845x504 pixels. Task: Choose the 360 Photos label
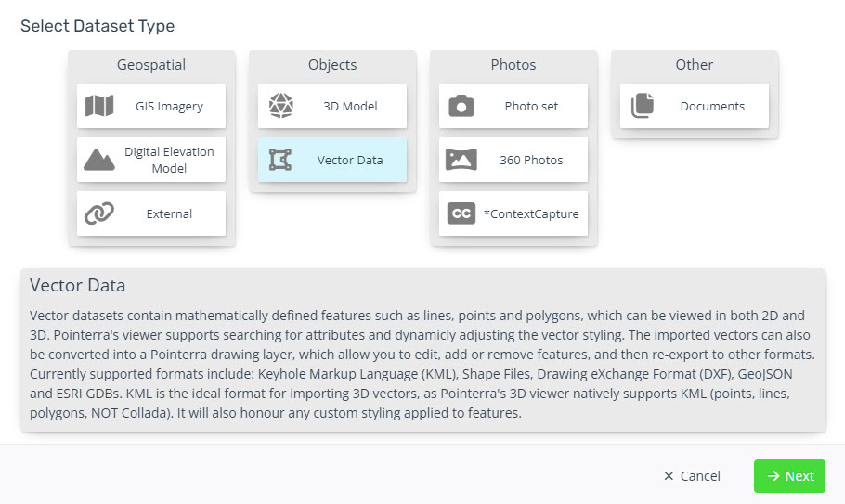[531, 160]
